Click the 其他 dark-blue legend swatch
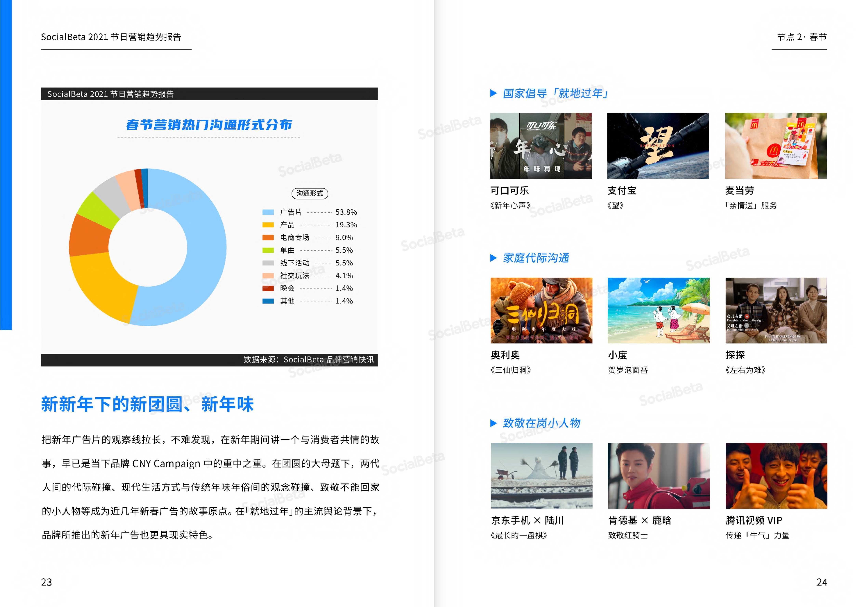The image size is (868, 607). (268, 301)
